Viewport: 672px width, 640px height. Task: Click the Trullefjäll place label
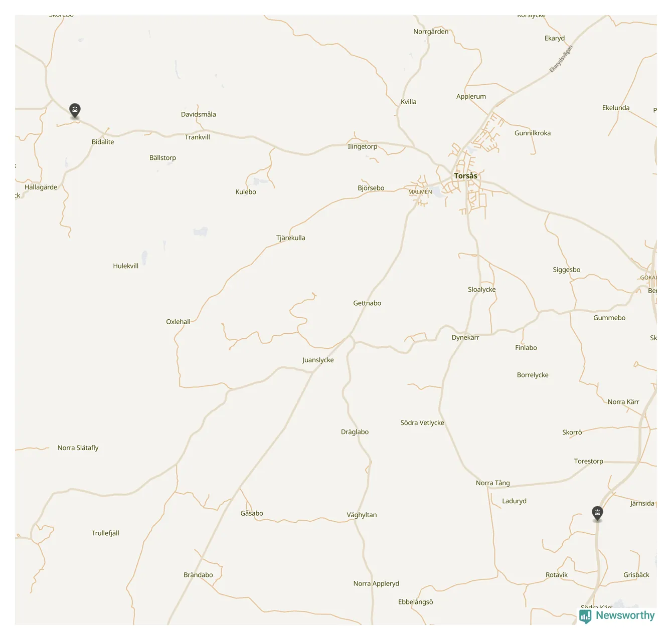click(105, 533)
